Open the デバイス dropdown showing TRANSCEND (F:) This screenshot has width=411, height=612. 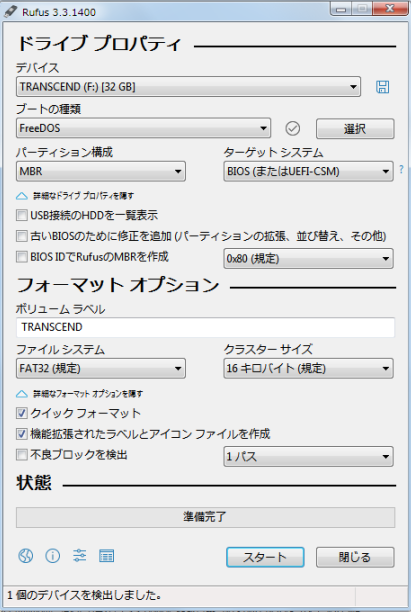[x=188, y=87]
